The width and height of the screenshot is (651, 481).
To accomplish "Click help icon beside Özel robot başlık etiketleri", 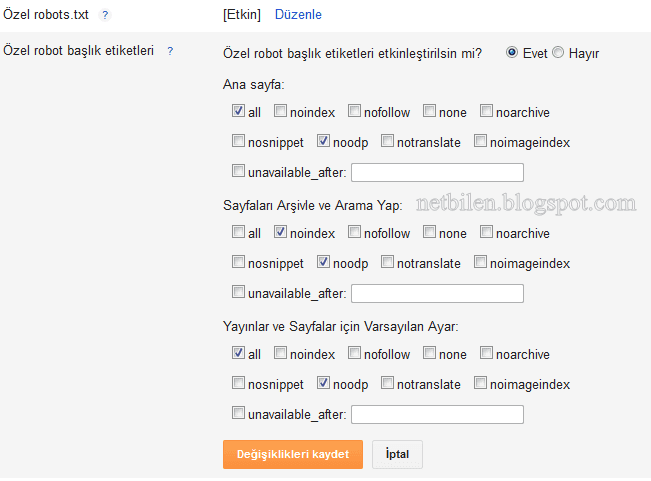I will coord(170,51).
